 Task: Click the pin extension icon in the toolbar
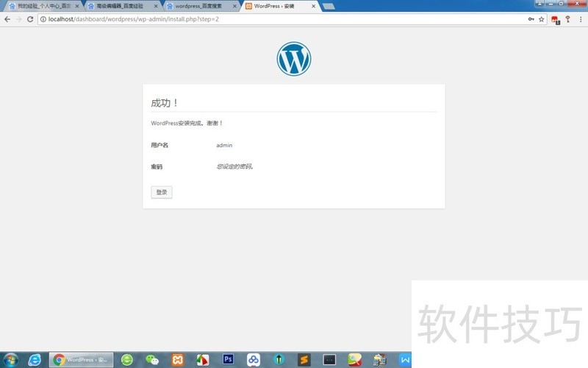tap(567, 19)
